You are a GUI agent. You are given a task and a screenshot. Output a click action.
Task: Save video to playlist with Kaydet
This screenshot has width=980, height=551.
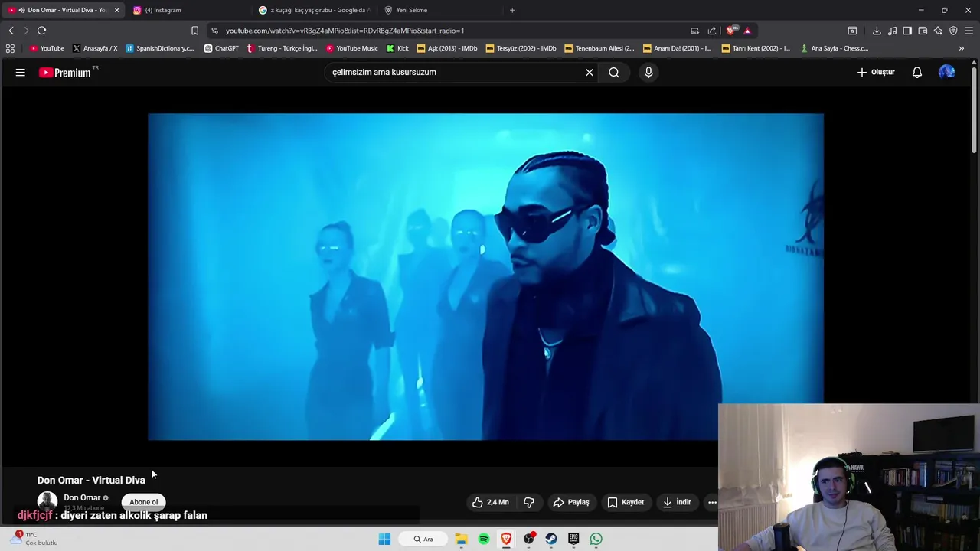point(626,502)
